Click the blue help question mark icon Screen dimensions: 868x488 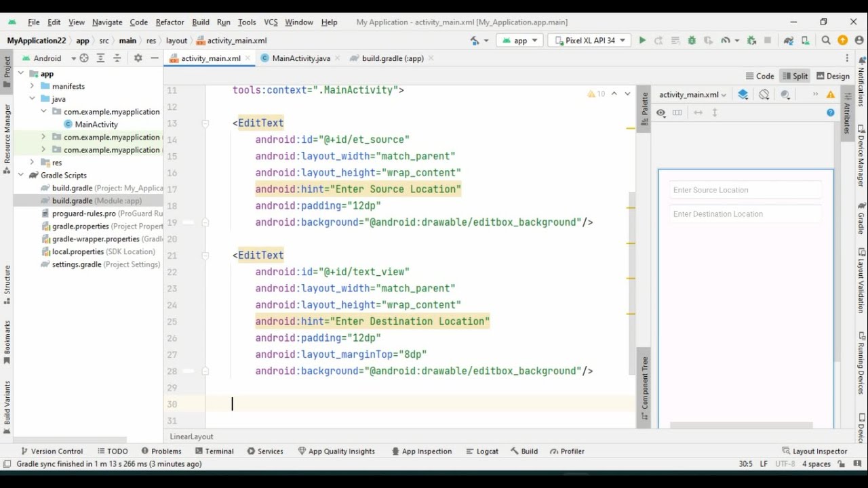[x=831, y=113]
